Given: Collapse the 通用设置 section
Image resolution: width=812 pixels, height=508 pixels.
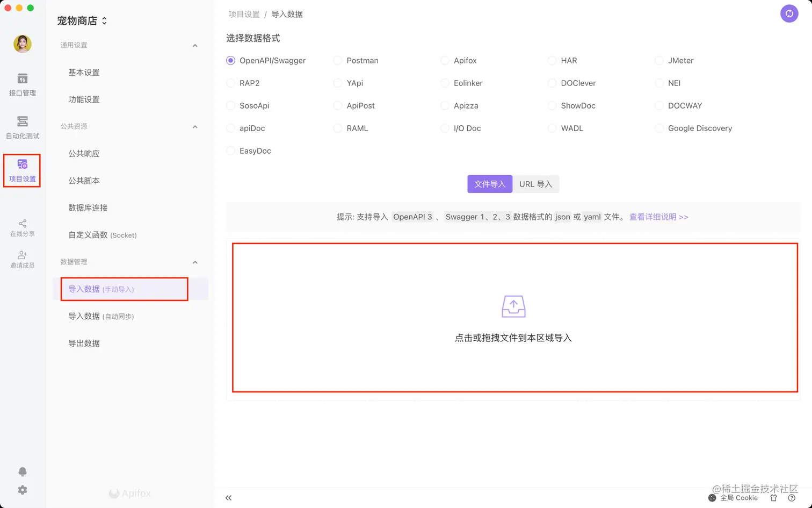Looking at the screenshot, I should click(x=195, y=45).
